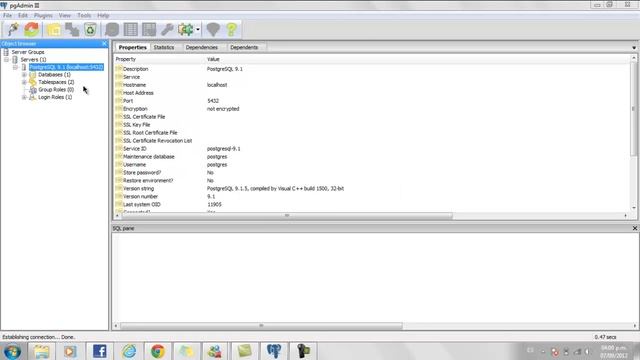Open the tab list dropdown arrow

634,48
